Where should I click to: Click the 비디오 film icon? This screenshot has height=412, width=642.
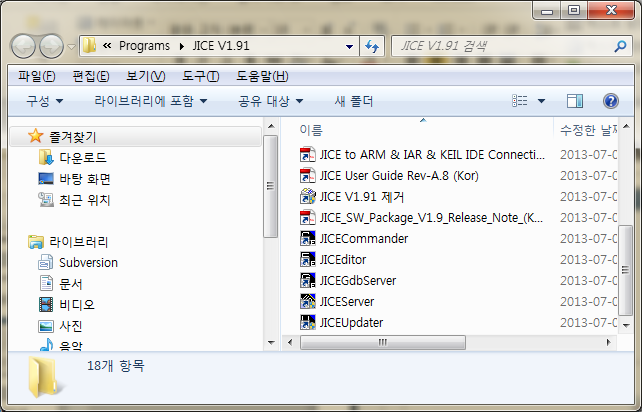click(46, 305)
